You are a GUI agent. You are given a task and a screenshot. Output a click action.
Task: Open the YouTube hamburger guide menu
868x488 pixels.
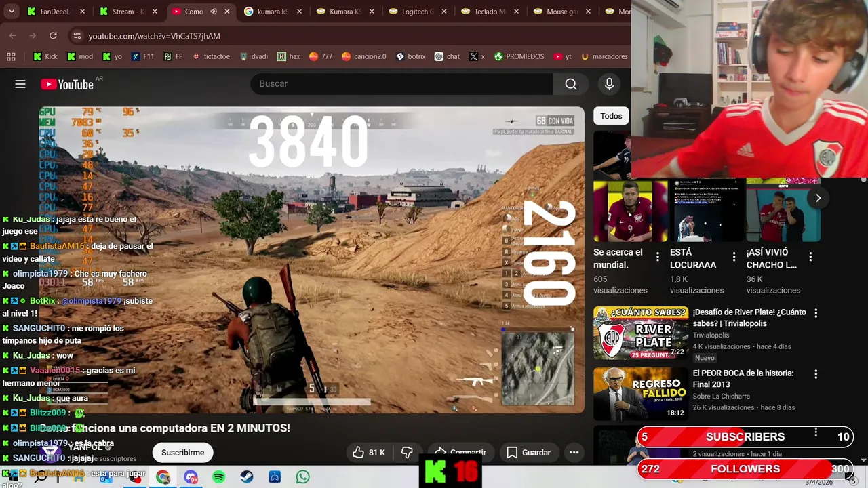pos(20,84)
